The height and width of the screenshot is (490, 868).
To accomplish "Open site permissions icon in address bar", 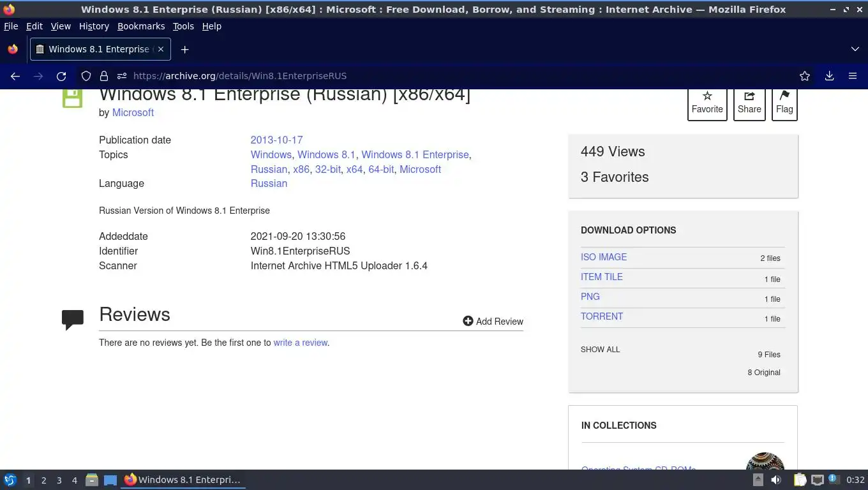I will [x=122, y=76].
